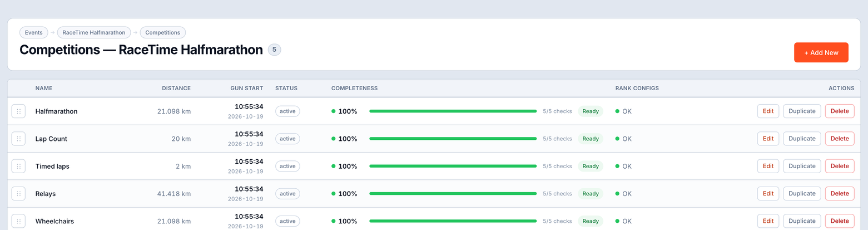868x230 pixels.
Task: Edit the Relays competition
Action: tap(768, 194)
